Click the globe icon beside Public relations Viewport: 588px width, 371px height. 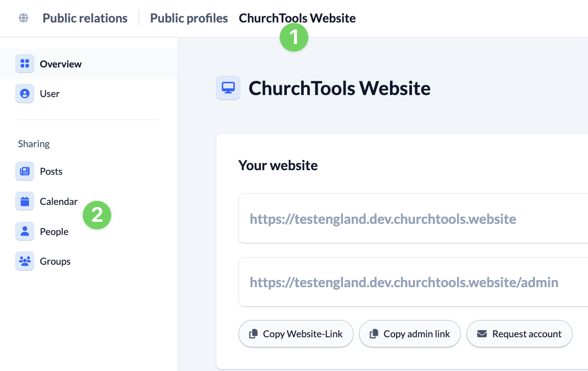23,18
